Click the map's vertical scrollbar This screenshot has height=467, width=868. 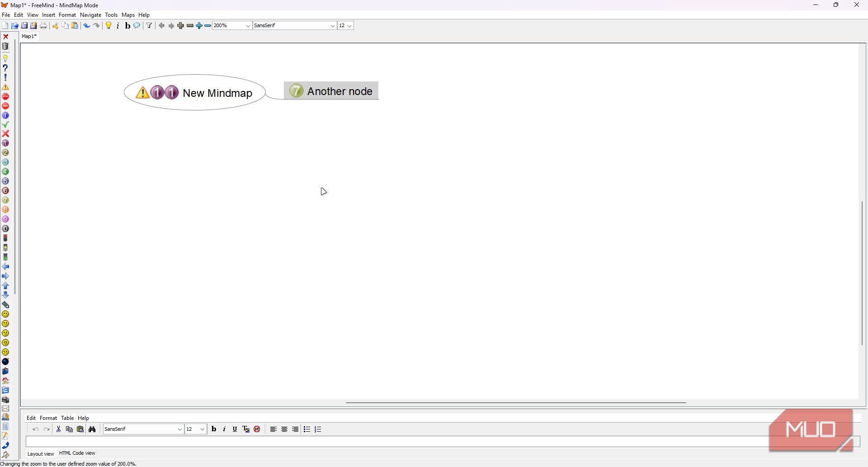[862, 273]
